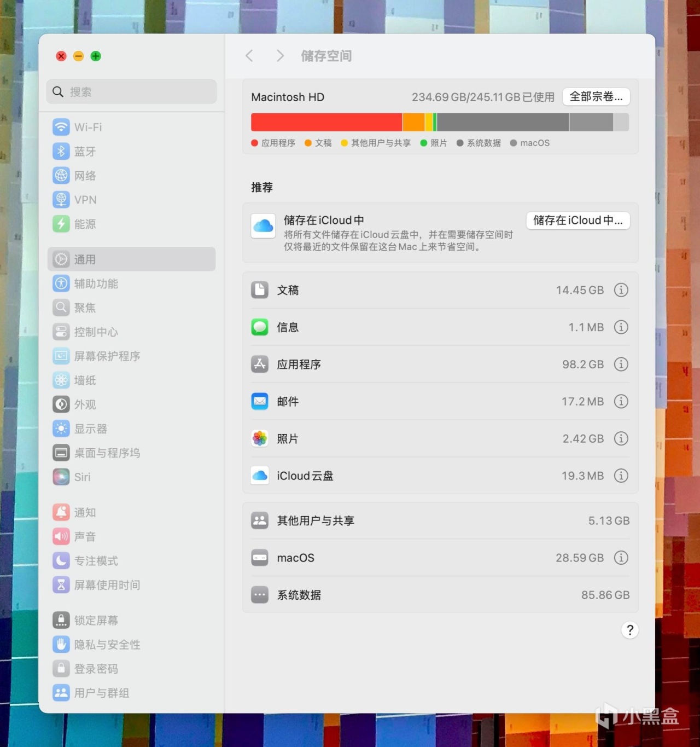This screenshot has height=747, width=700.
Task: Click the 5.13 GB other users value
Action: pyautogui.click(x=609, y=521)
